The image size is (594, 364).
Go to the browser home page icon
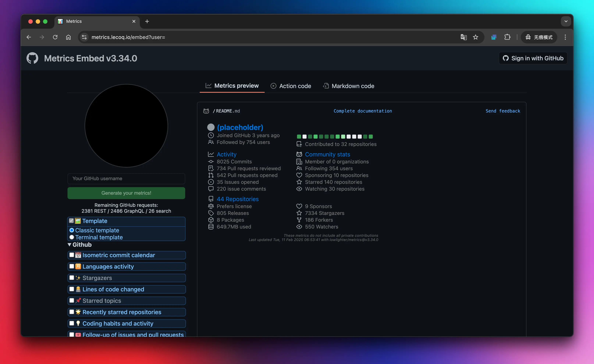click(x=68, y=37)
